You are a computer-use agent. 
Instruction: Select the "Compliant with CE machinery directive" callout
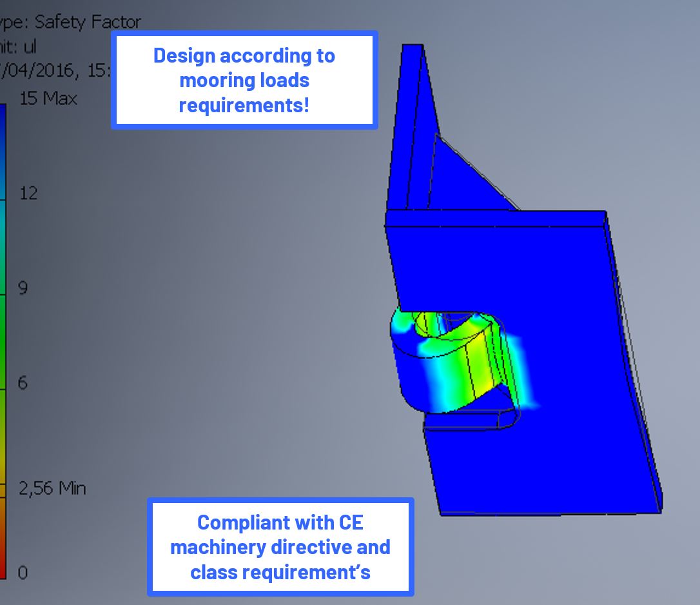coord(280,547)
